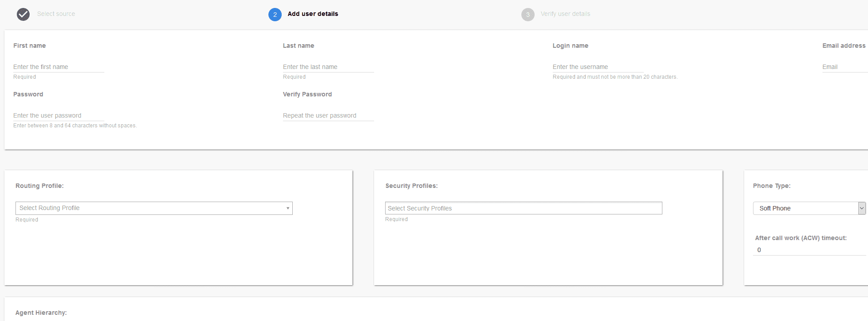Image resolution: width=868 pixels, height=321 pixels.
Task: Go back to Select source step
Action: point(56,14)
